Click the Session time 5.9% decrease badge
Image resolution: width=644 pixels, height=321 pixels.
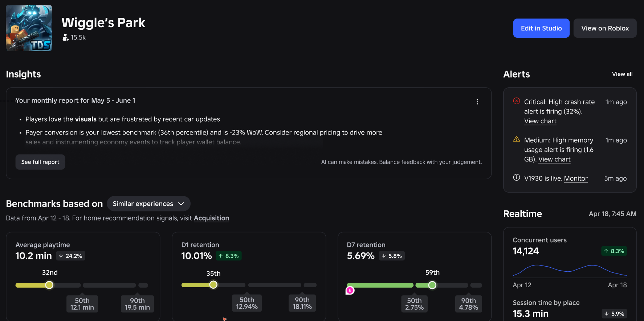click(614, 314)
